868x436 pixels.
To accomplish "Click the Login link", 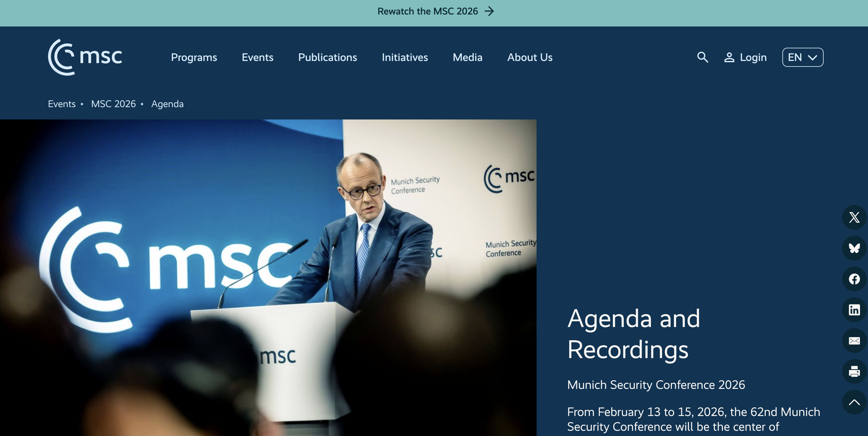I will 745,57.
